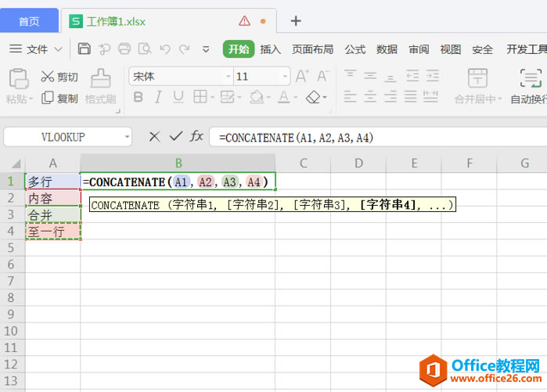Viewport: 547px width, 392px height.
Task: Align text left
Action: [351, 96]
